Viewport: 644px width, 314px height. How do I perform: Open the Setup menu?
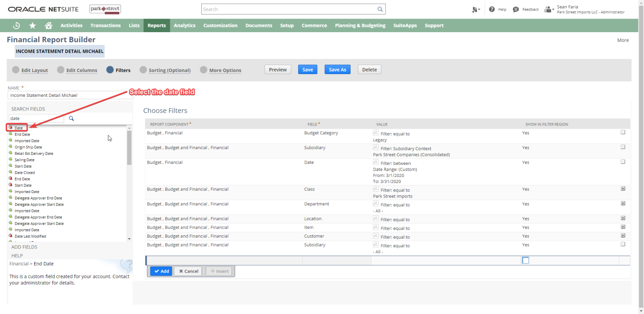287,25
